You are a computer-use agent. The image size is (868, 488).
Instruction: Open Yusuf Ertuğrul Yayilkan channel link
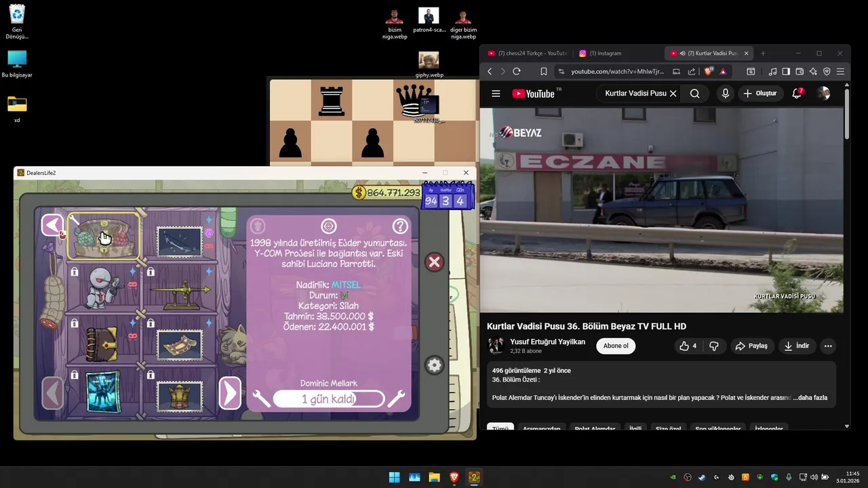[547, 342]
